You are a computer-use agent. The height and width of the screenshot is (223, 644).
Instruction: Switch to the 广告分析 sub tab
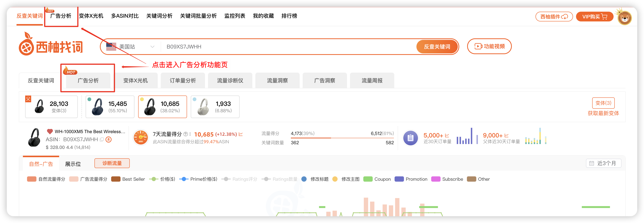[x=88, y=81]
